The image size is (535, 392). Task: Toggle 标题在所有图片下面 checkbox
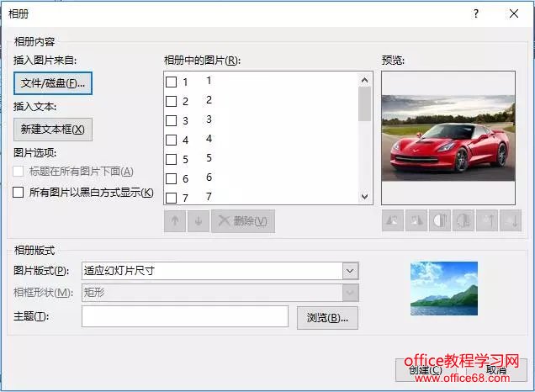tap(18, 172)
